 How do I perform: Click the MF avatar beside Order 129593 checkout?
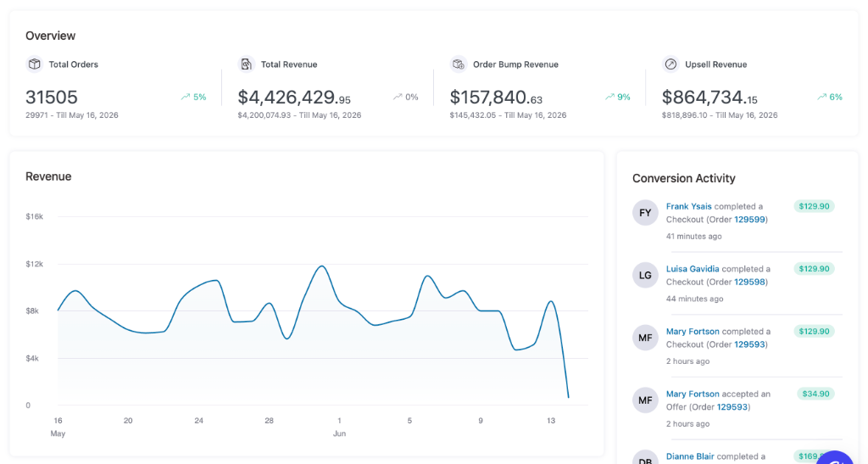pyautogui.click(x=645, y=338)
